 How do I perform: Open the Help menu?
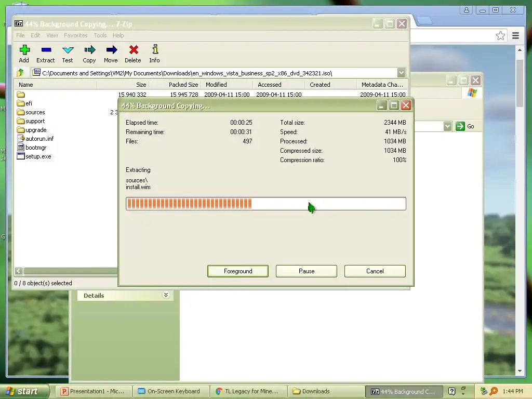[118, 35]
